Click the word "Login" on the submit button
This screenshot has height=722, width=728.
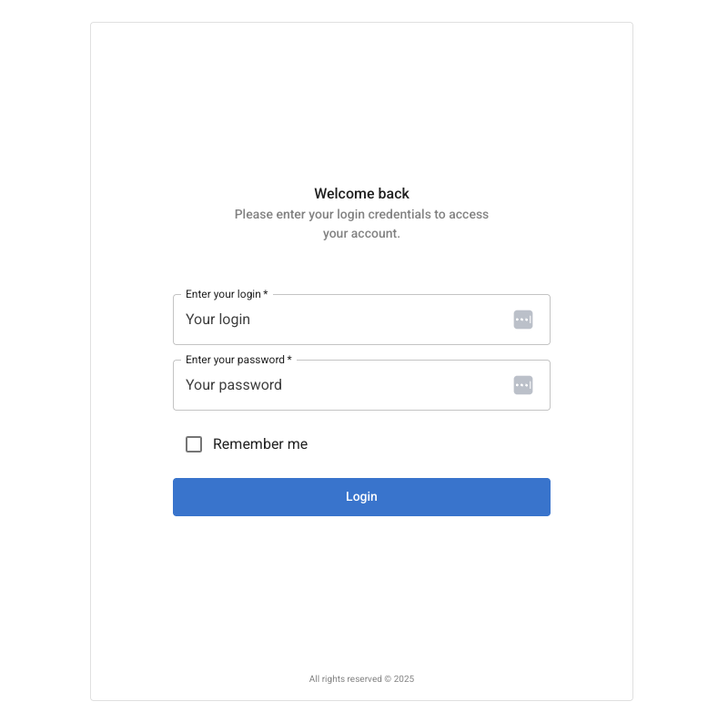tap(361, 497)
